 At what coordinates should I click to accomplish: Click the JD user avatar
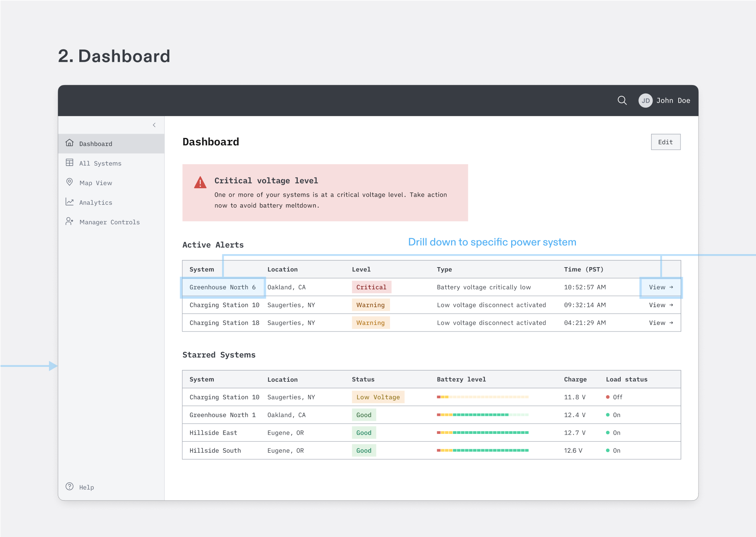[645, 100]
